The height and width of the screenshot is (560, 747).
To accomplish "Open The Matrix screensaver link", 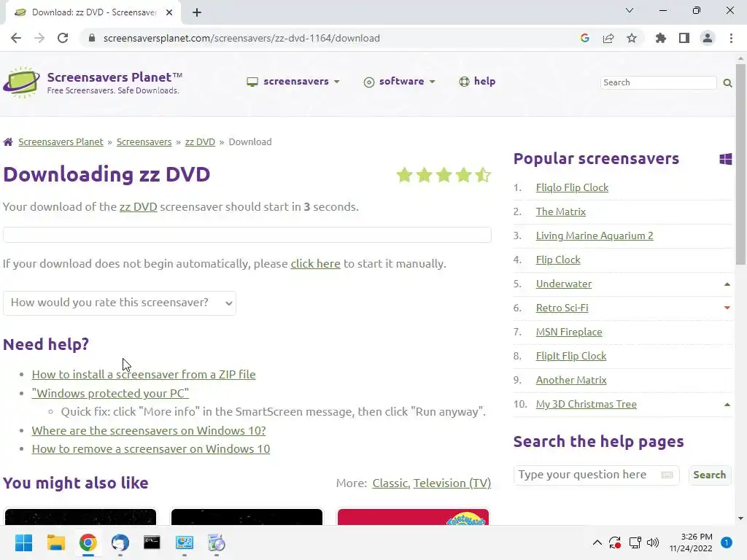I will pyautogui.click(x=560, y=211).
